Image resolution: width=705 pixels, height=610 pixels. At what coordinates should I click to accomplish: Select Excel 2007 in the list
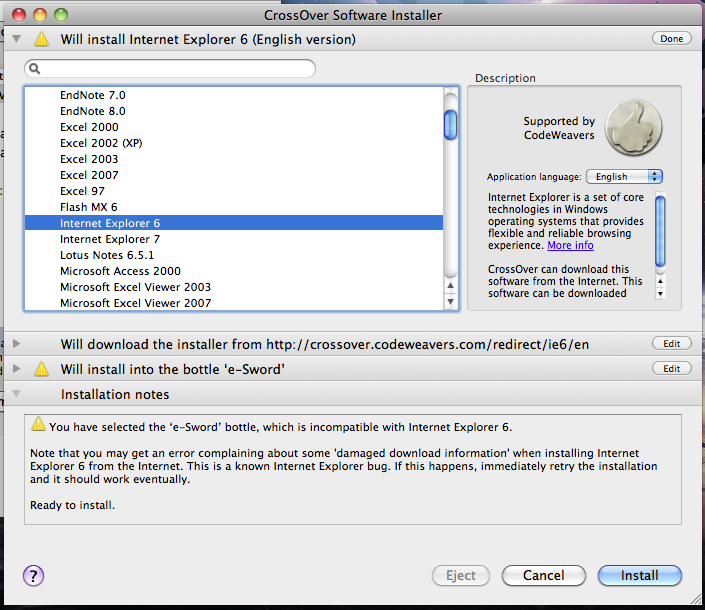(x=234, y=175)
